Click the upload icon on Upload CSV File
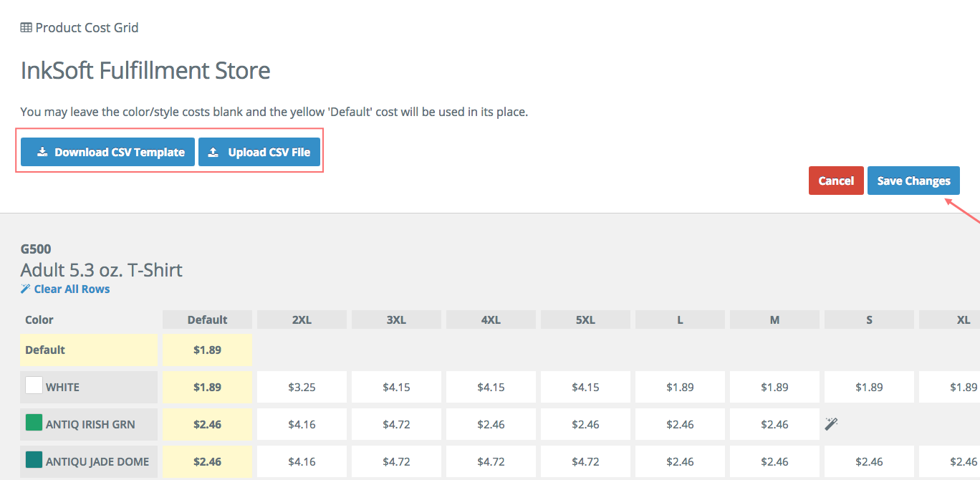The height and width of the screenshot is (480, 980). coord(213,152)
